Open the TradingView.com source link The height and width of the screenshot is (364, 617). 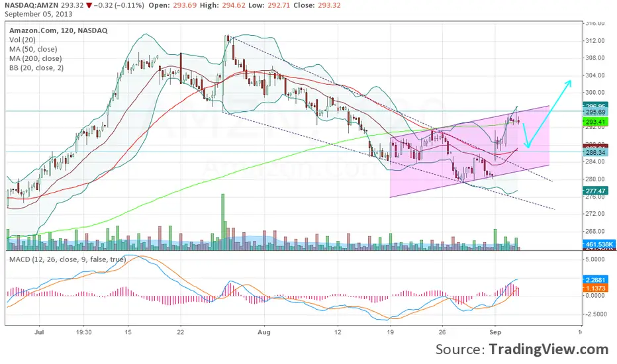(x=549, y=349)
